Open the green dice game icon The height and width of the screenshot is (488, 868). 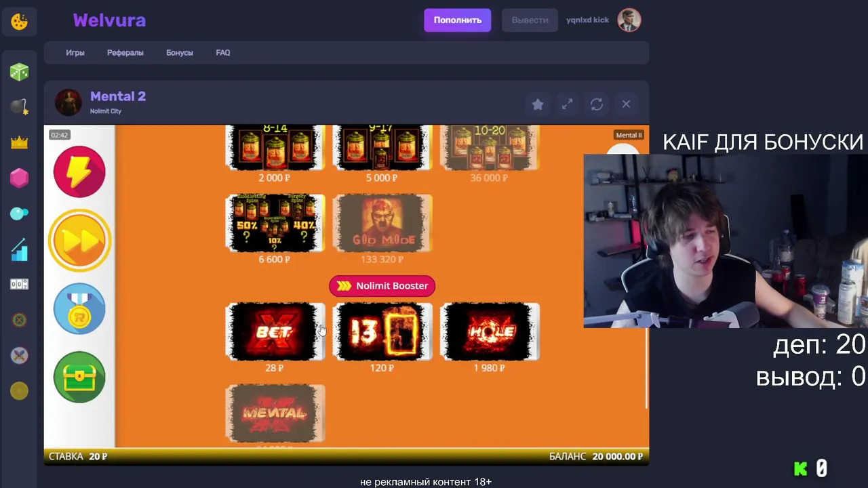19,71
